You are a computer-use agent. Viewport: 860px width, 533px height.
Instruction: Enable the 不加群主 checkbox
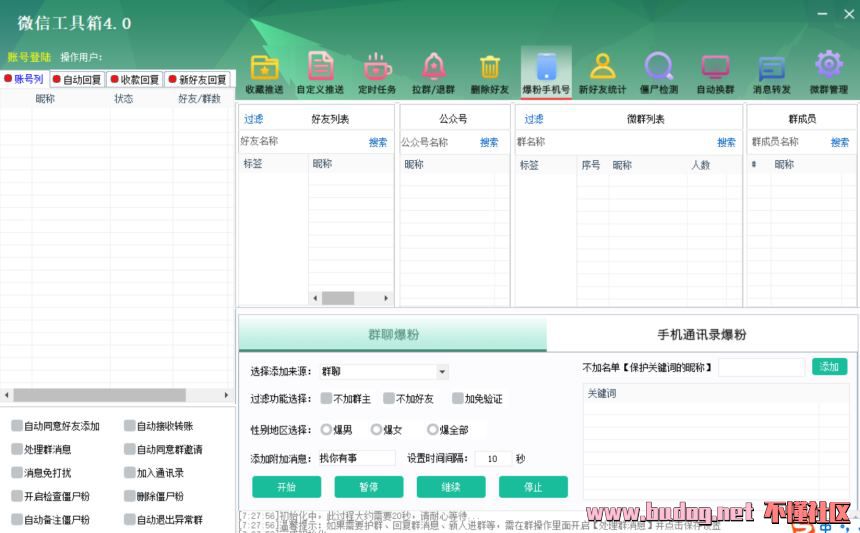tap(326, 398)
